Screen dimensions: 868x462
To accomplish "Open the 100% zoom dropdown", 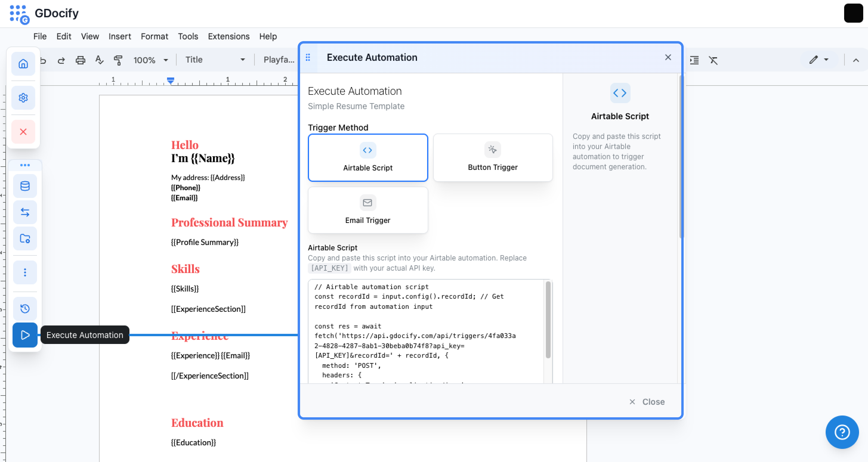I will click(x=151, y=60).
